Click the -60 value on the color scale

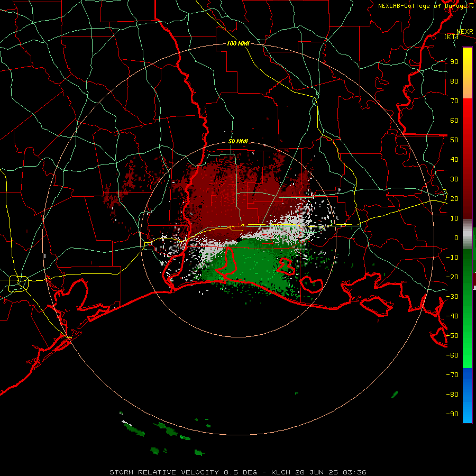click(452, 355)
